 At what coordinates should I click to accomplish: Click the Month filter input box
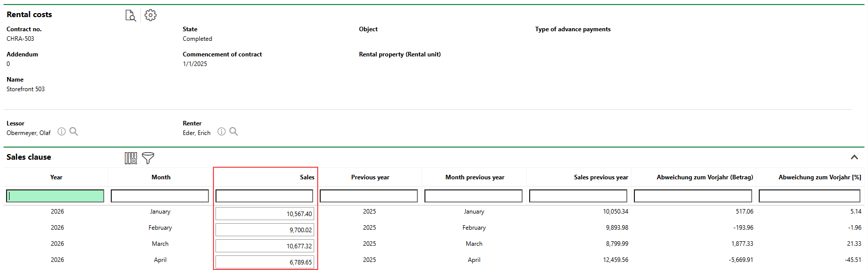click(160, 196)
